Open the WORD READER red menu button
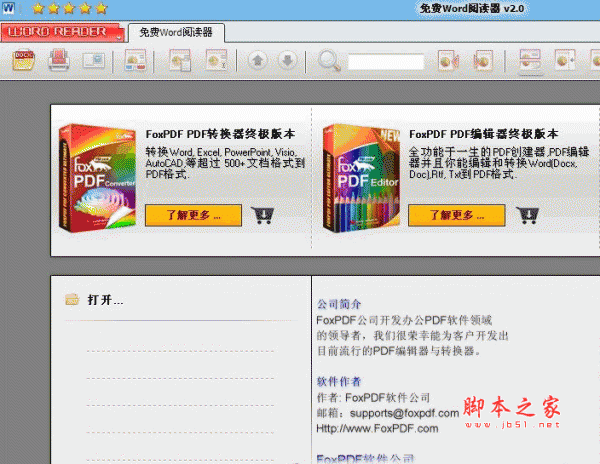 [62, 32]
